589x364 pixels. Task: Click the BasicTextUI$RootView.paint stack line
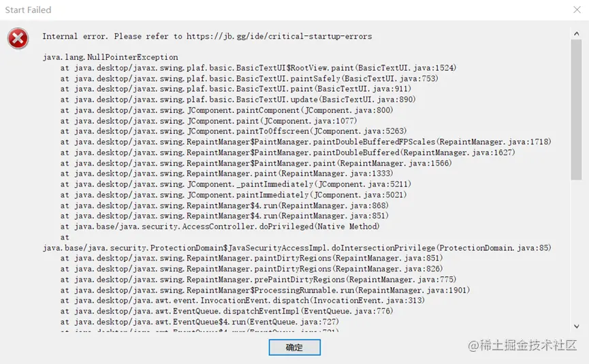coord(258,68)
